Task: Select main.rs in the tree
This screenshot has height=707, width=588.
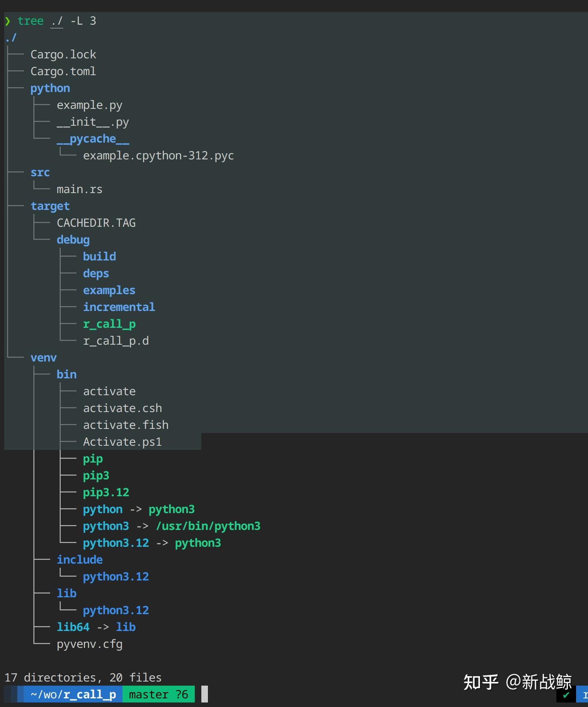Action: 79,189
